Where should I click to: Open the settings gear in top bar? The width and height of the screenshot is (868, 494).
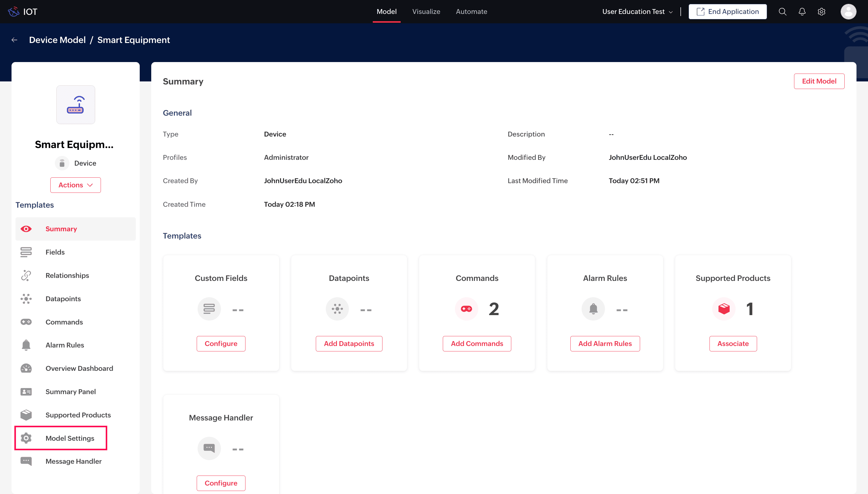click(821, 12)
